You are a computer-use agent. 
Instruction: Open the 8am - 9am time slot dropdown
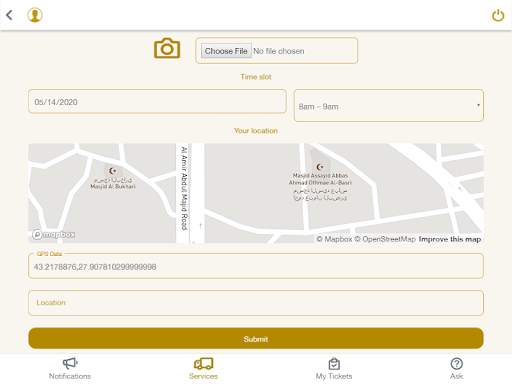click(x=389, y=106)
